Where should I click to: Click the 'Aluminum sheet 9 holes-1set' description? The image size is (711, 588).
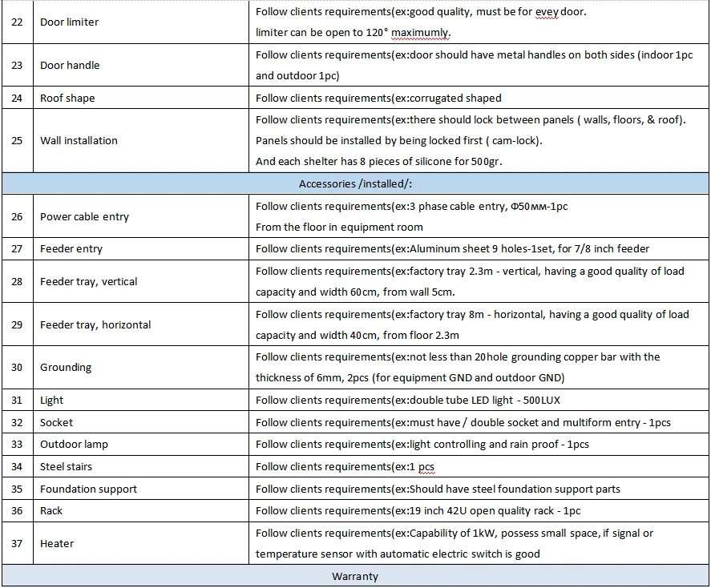tap(482, 248)
